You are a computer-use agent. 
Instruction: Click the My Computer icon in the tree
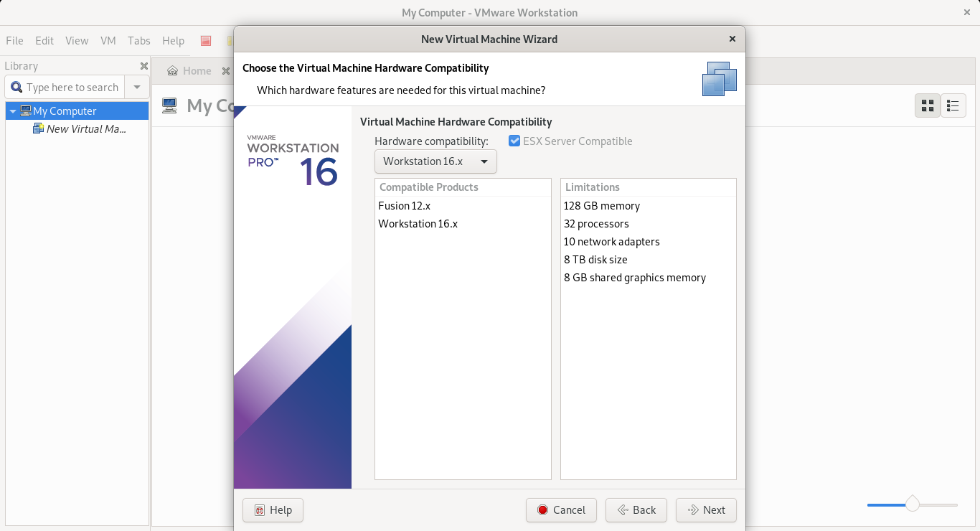tap(26, 111)
